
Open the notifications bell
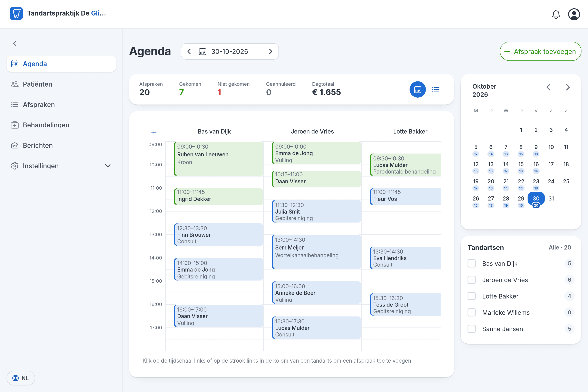coord(556,14)
